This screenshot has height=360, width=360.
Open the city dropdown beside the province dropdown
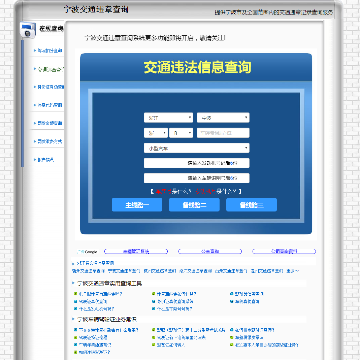(x=223, y=118)
